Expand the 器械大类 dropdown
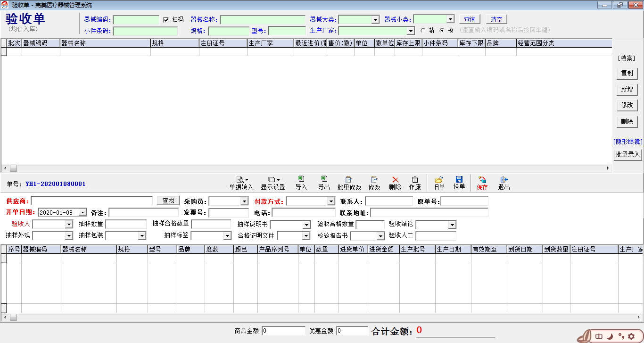This screenshot has width=644, height=343. click(x=375, y=20)
